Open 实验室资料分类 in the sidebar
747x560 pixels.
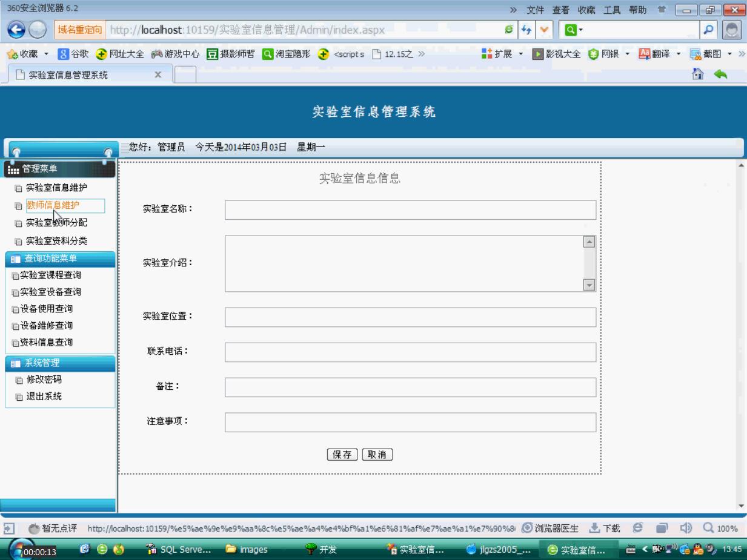tap(56, 241)
